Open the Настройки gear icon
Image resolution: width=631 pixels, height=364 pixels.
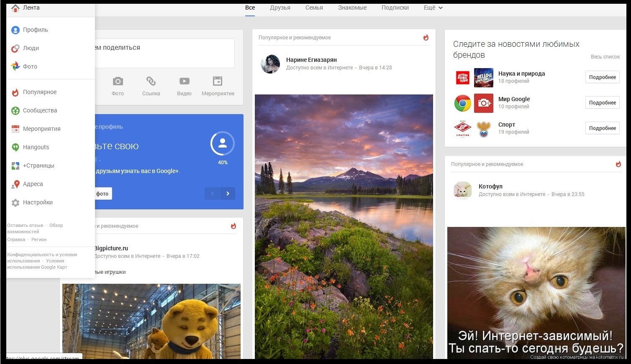15,203
